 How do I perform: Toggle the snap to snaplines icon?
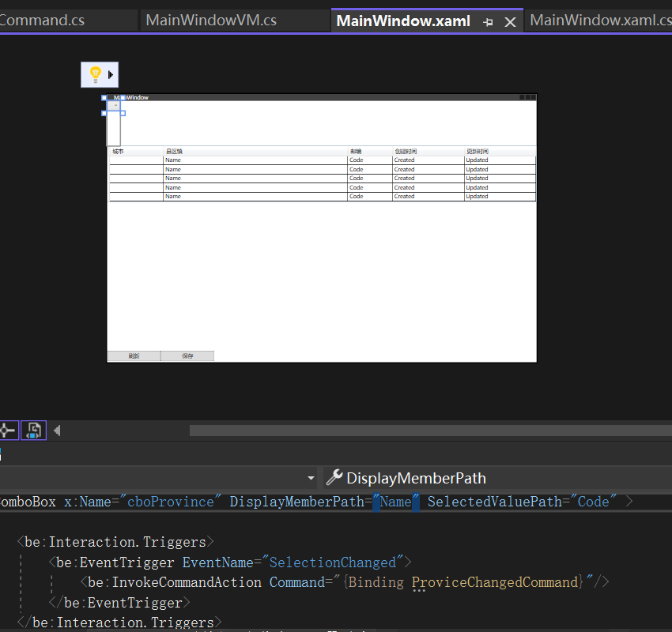[x=9, y=431]
